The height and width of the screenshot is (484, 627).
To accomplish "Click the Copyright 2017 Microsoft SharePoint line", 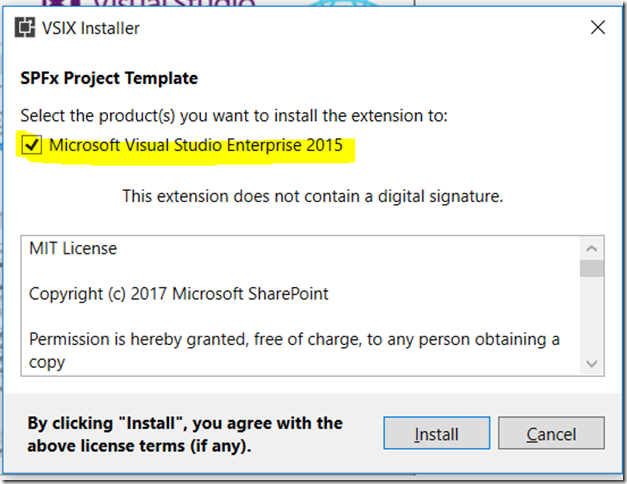I will point(178,294).
